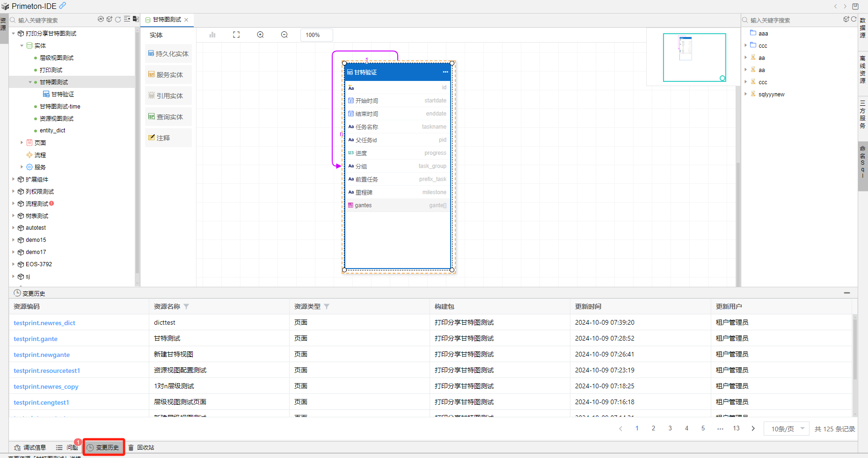Open the 10条/页 page size dropdown
Viewport: 868px width, 458px height.
click(x=786, y=429)
